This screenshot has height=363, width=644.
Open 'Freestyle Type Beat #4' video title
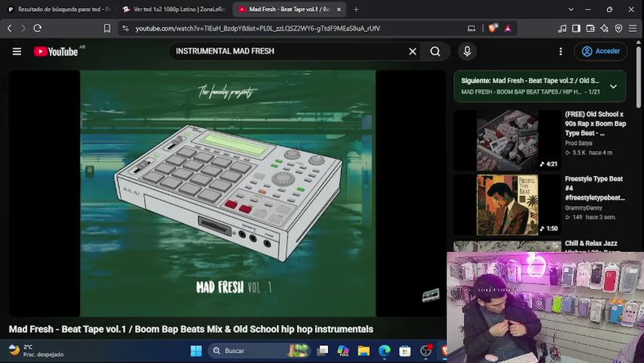coord(595,188)
